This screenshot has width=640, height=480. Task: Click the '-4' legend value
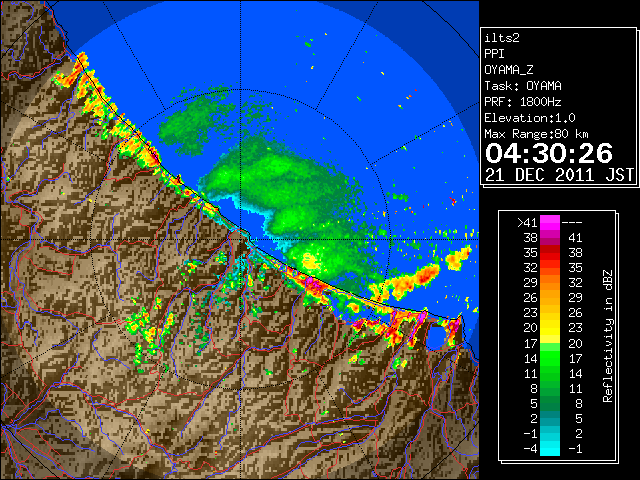(530, 449)
